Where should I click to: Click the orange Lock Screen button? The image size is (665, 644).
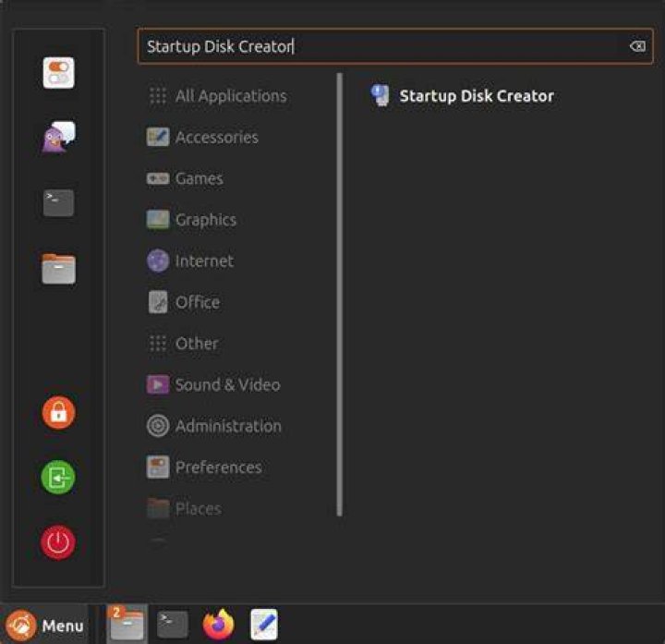[58, 412]
